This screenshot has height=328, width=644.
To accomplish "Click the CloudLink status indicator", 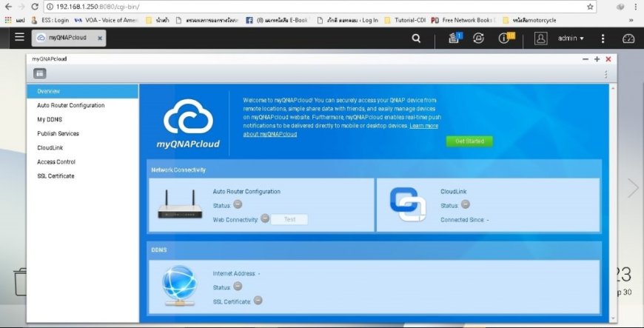I will [466, 204].
